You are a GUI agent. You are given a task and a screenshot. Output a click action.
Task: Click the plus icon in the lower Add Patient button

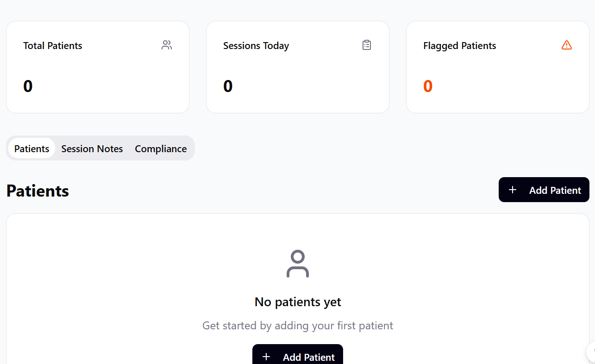[x=266, y=357]
